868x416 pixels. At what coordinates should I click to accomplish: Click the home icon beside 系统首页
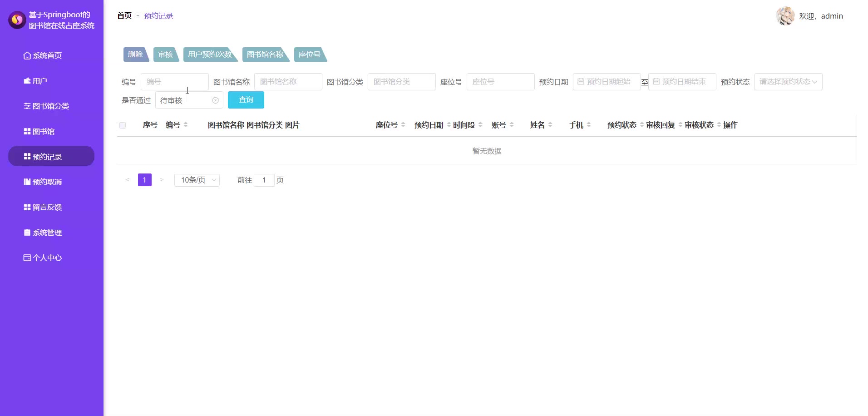click(27, 55)
